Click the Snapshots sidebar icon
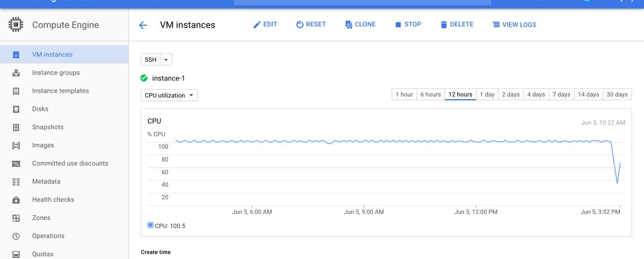This screenshot has width=644, height=259. coord(16,127)
